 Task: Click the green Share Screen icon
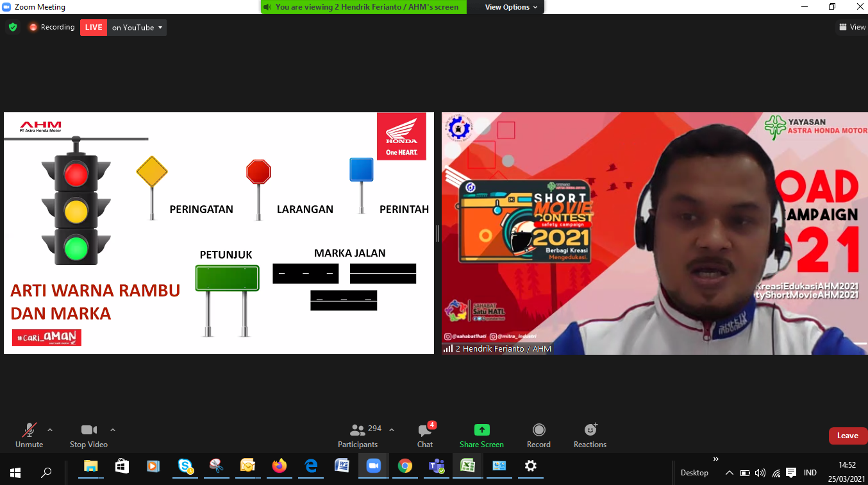481,436
